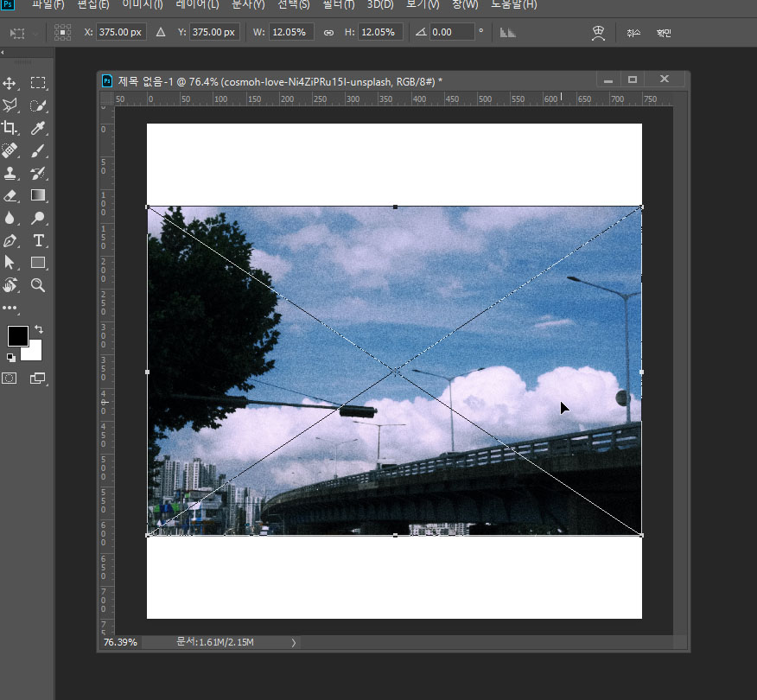Viewport: 757px width, 700px height.
Task: Toggle the maintain aspect ratio link
Action: tap(328, 33)
